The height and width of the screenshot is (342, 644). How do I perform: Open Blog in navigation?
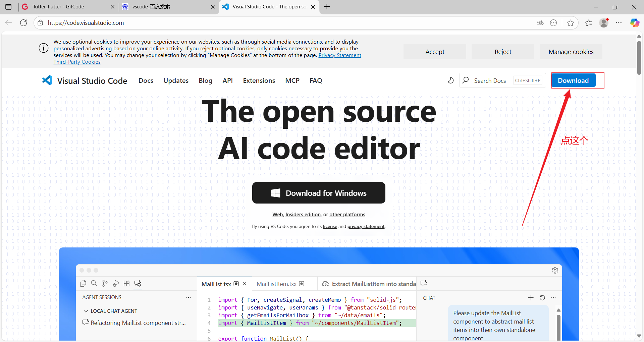pos(205,80)
